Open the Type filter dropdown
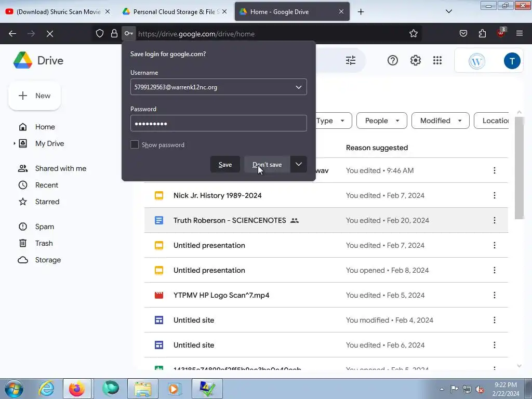The height and width of the screenshot is (399, 532). (x=334, y=121)
